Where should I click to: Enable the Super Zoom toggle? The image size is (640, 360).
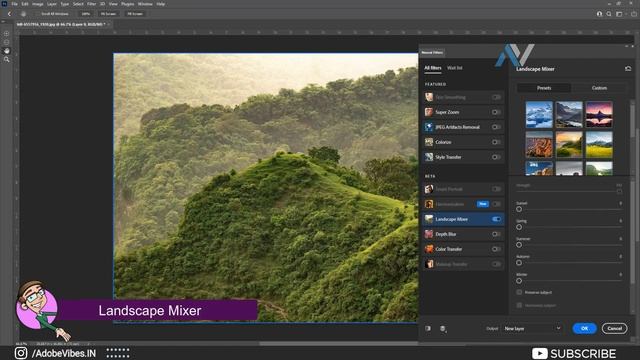pyautogui.click(x=496, y=112)
